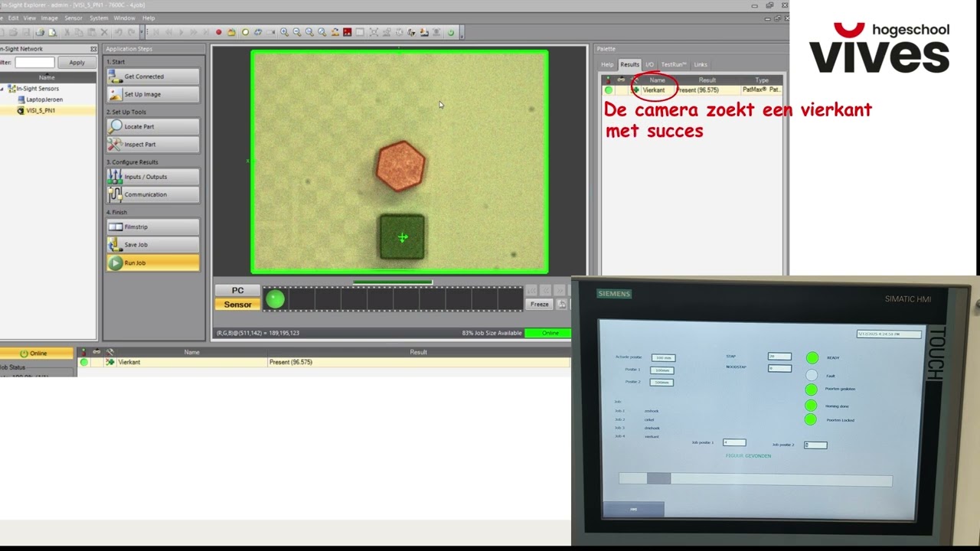Switch to the Results palette tab

click(x=629, y=64)
